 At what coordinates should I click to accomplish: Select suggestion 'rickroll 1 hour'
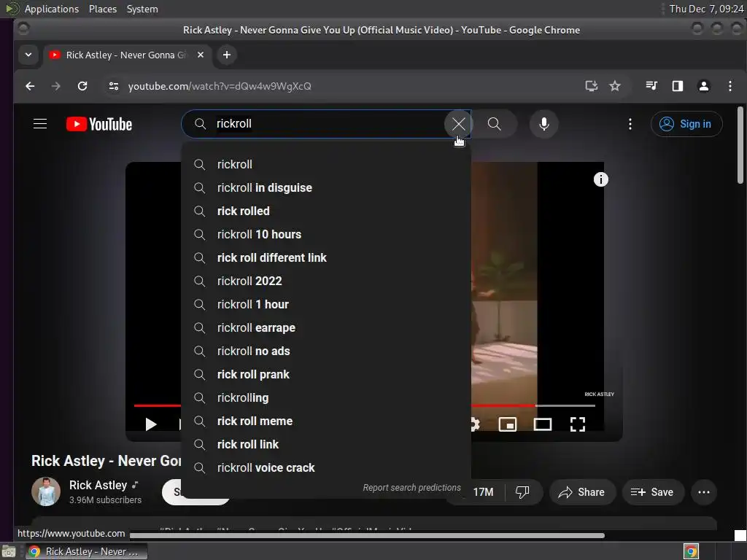326,304
